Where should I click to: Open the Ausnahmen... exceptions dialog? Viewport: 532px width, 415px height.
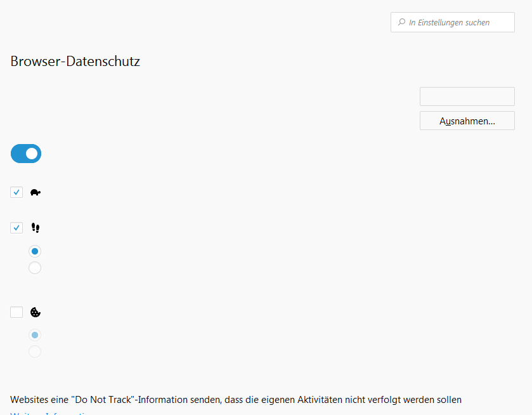tap(467, 121)
